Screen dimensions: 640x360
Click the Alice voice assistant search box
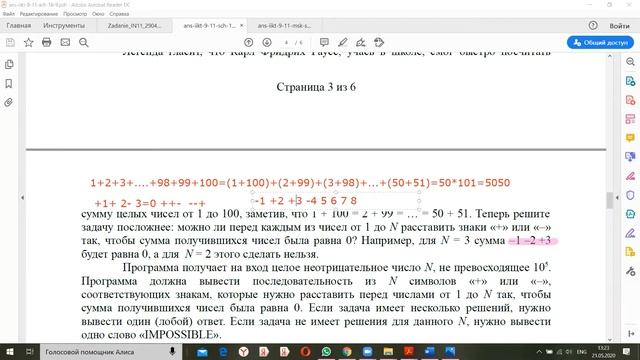tap(111, 351)
